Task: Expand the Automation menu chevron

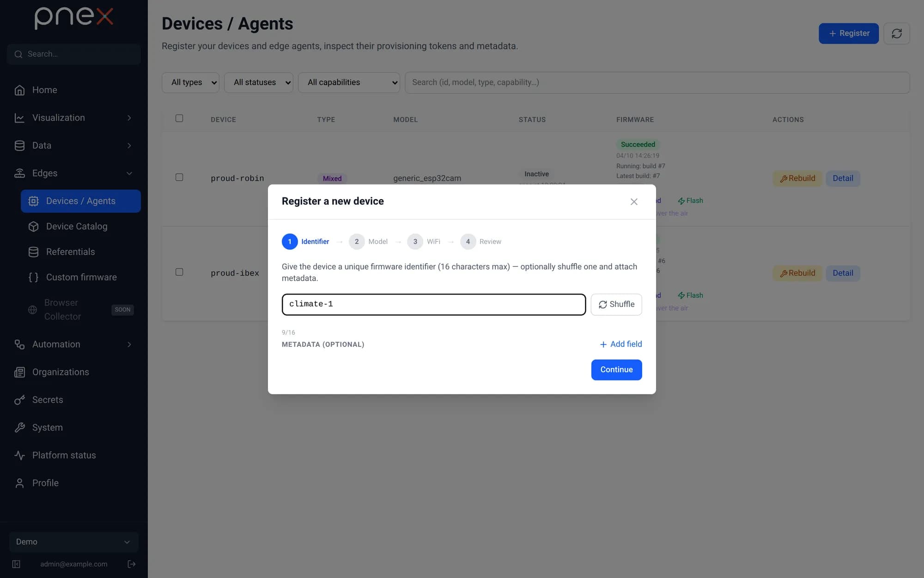Action: [129, 344]
